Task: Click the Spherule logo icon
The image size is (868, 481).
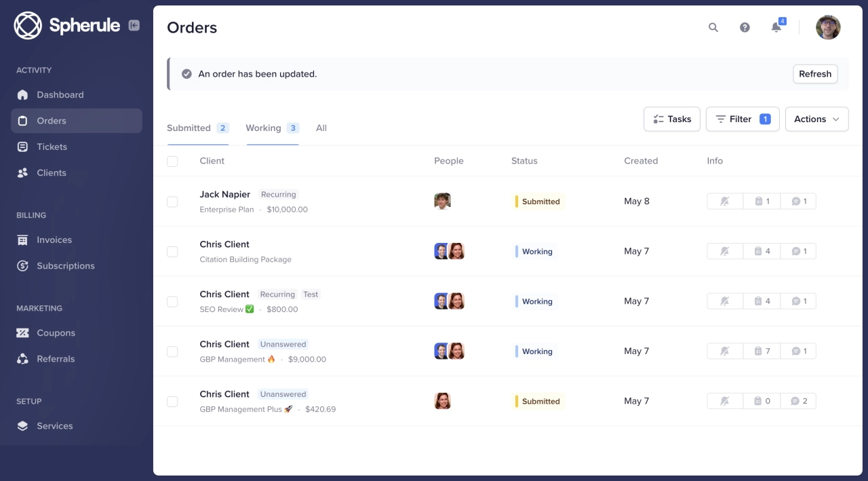Action: click(x=28, y=26)
